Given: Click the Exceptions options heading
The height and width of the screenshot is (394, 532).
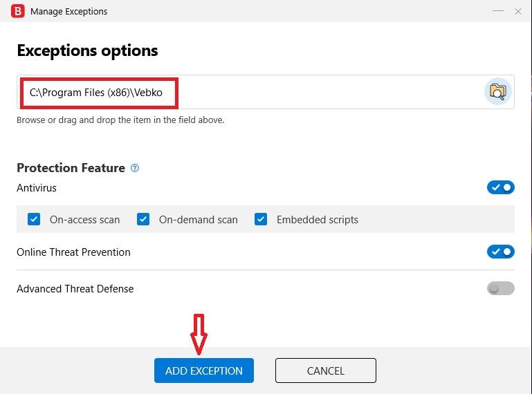Looking at the screenshot, I should 88,51.
